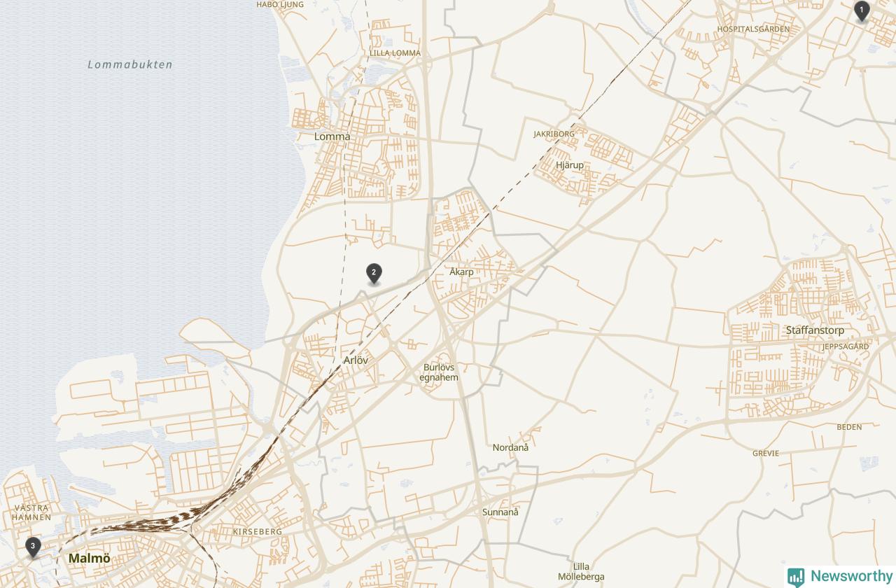
Task: Open the Newsworthy attribution link text
Action: pyautogui.click(x=851, y=576)
